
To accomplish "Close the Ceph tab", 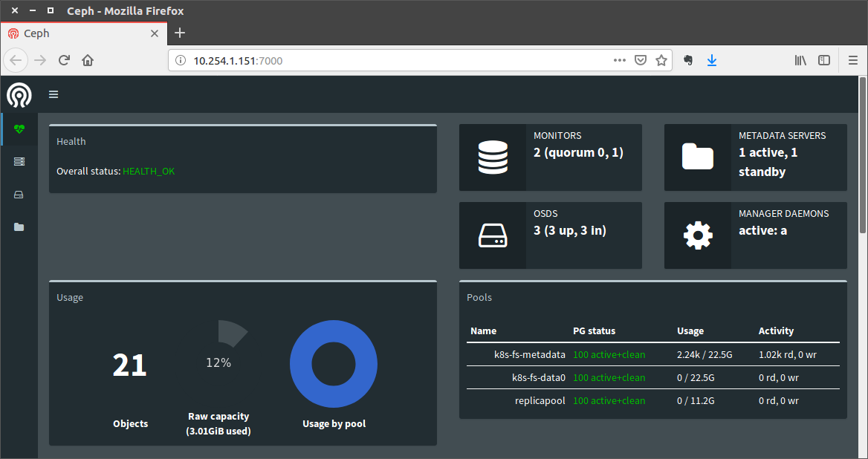I will coord(155,33).
